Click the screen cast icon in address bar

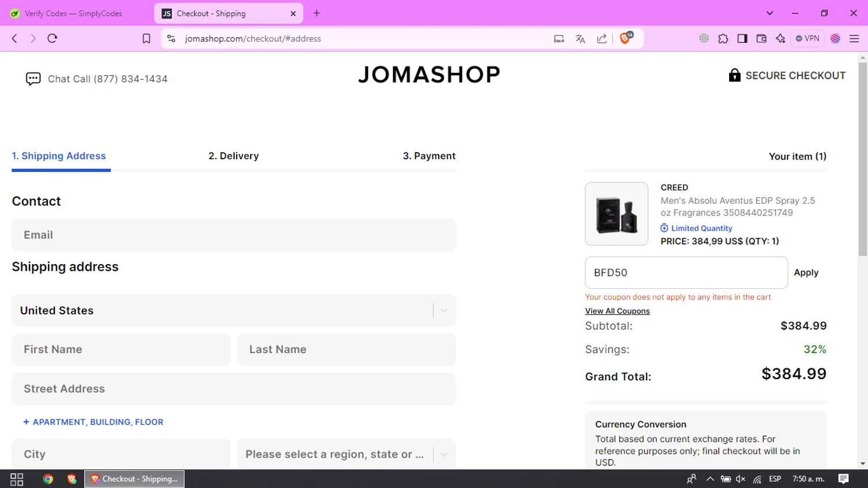[559, 39]
